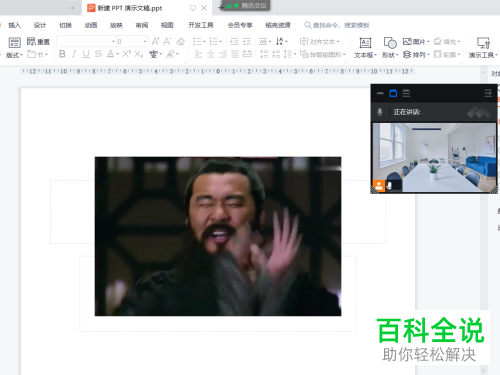Select the stacked list view icon in meeting panel

pyautogui.click(x=406, y=93)
